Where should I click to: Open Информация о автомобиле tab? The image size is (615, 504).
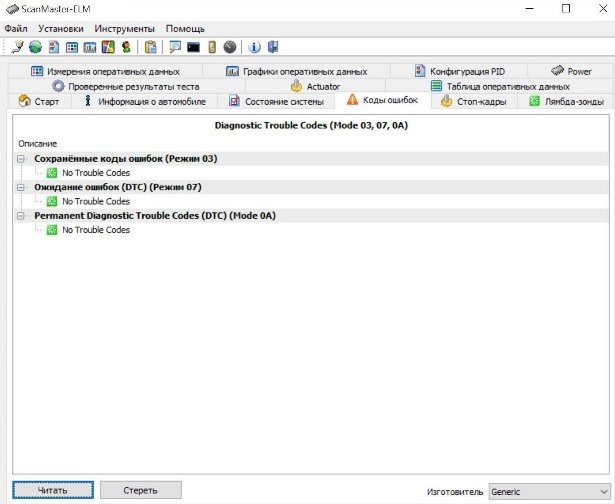[x=145, y=102]
